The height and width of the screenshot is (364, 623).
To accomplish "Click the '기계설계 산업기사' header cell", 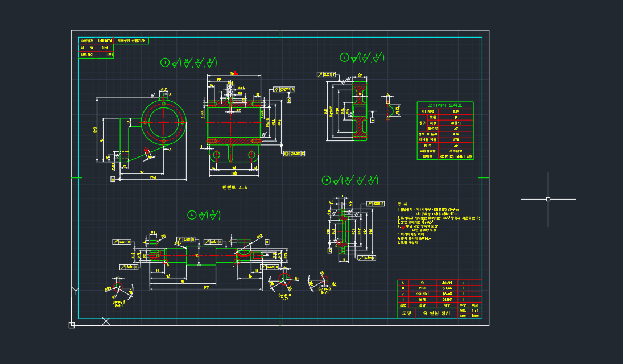I will click(x=131, y=40).
